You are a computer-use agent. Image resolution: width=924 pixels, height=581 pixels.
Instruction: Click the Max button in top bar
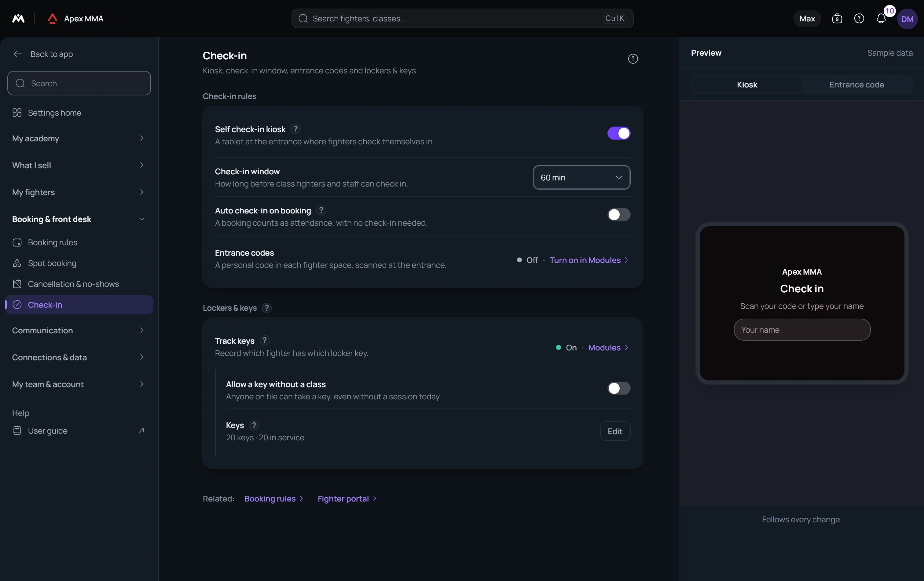click(807, 18)
